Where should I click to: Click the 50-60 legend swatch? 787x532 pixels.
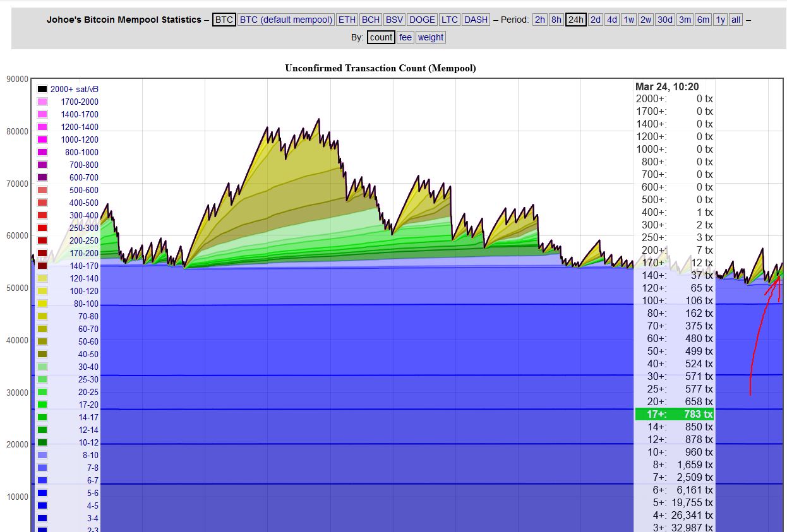(42, 341)
